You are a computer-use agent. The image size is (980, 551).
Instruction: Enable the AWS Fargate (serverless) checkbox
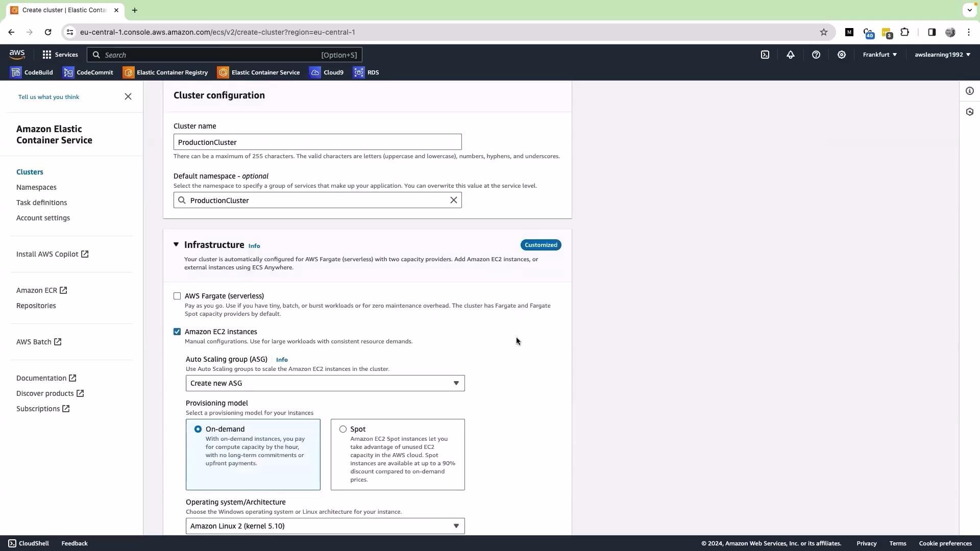coord(177,296)
